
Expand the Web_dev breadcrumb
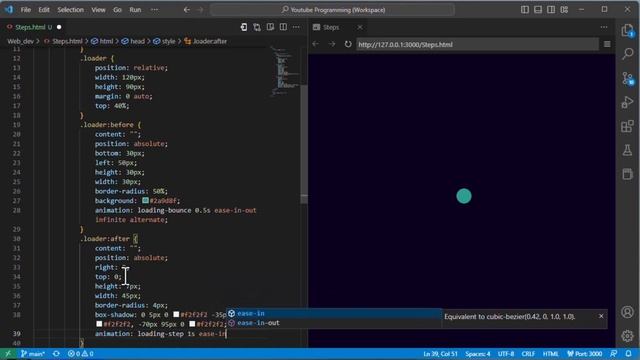coord(20,41)
